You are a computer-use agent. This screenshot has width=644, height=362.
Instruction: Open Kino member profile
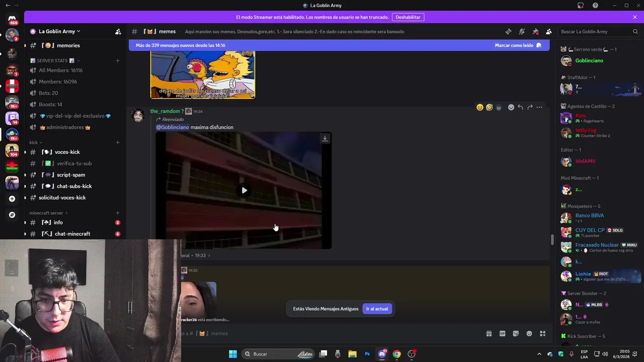coord(600,118)
